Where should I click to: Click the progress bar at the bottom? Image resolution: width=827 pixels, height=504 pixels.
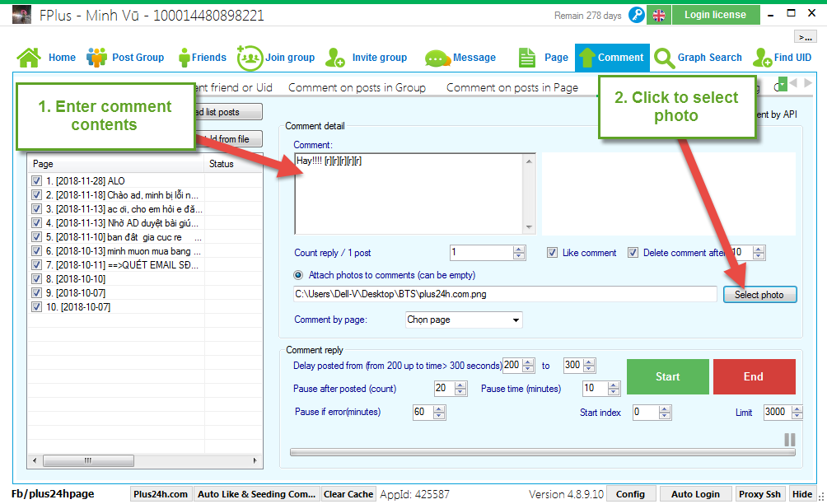542,452
